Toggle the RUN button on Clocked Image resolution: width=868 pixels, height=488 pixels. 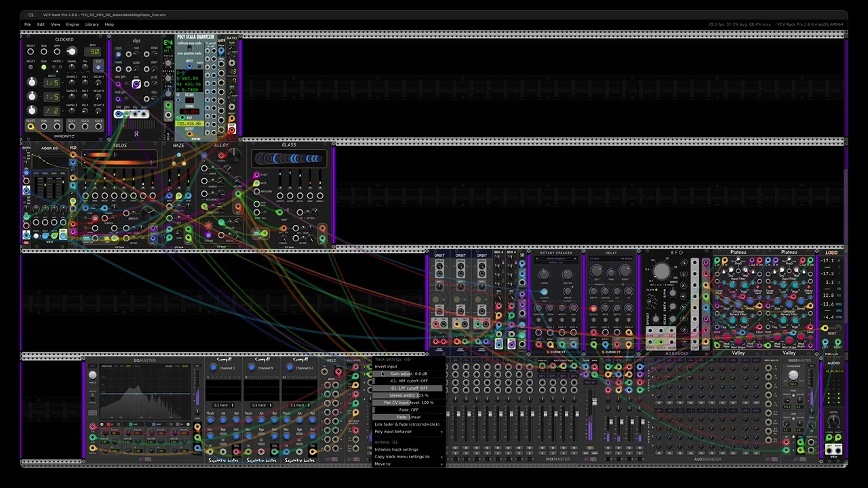point(44,67)
